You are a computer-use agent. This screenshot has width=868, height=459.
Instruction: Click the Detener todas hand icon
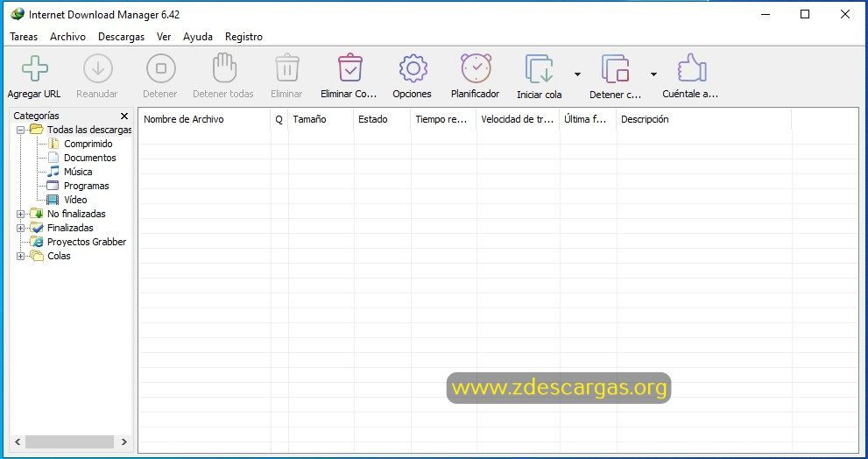tap(224, 68)
